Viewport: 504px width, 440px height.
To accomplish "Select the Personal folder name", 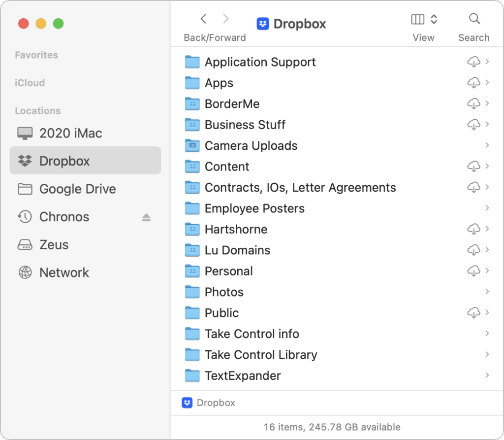I will [229, 271].
